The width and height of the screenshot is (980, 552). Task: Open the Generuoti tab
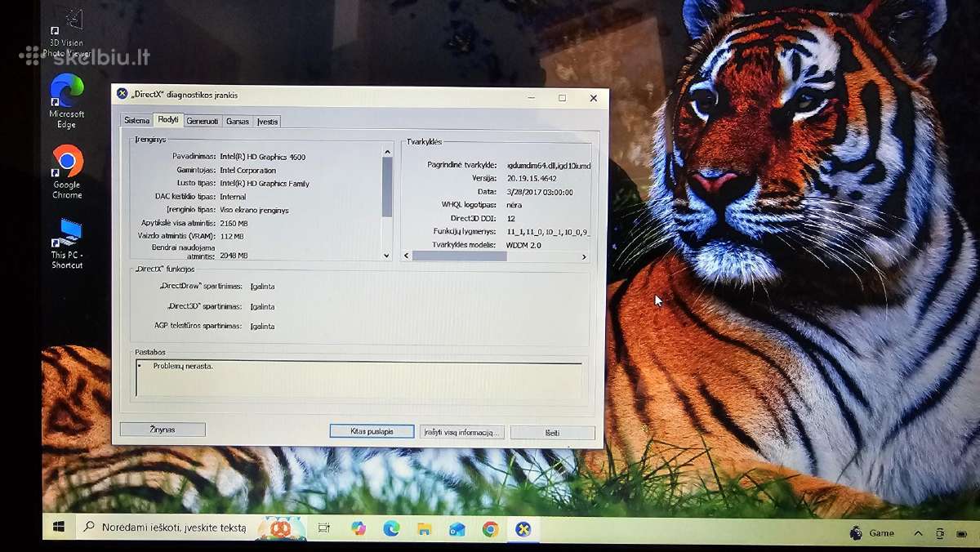(203, 122)
